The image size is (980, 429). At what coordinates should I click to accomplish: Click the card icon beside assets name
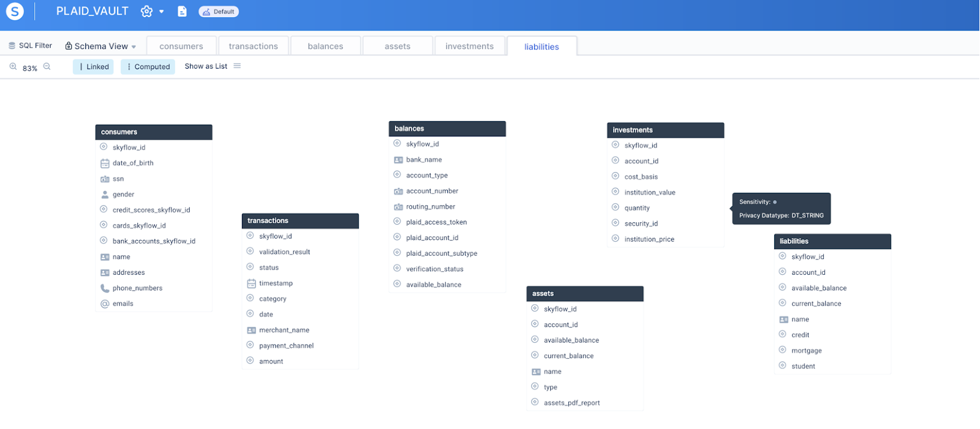(536, 372)
